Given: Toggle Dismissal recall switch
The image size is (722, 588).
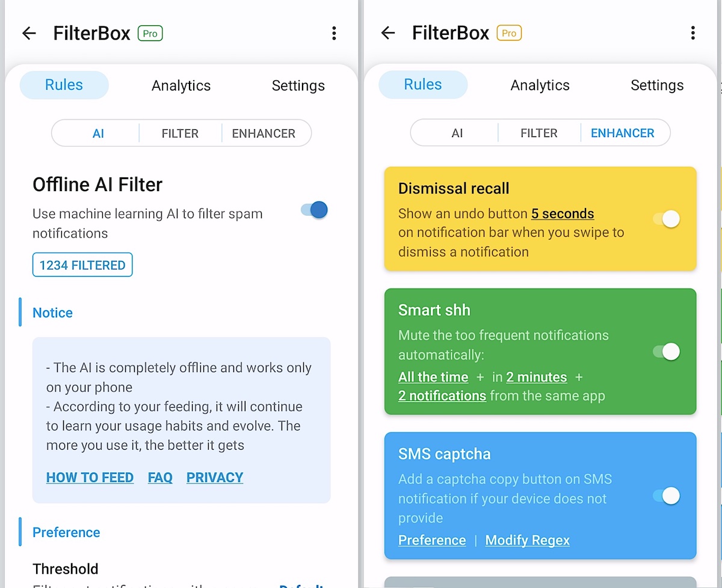Looking at the screenshot, I should pos(667,219).
